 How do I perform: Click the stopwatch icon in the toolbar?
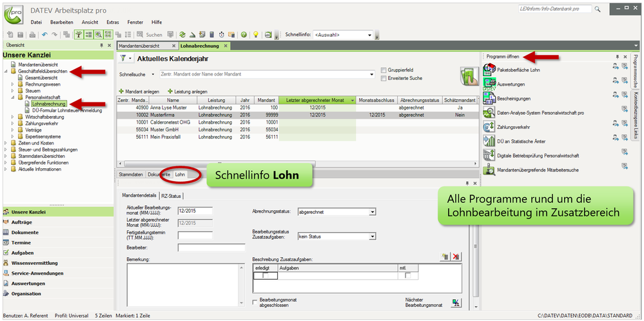(221, 35)
